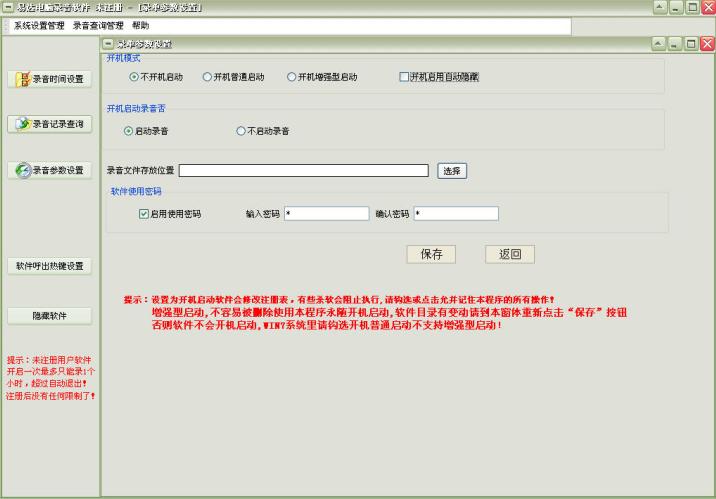Click the 选择 button to browse for a folder
716x499 pixels.
pos(452,171)
